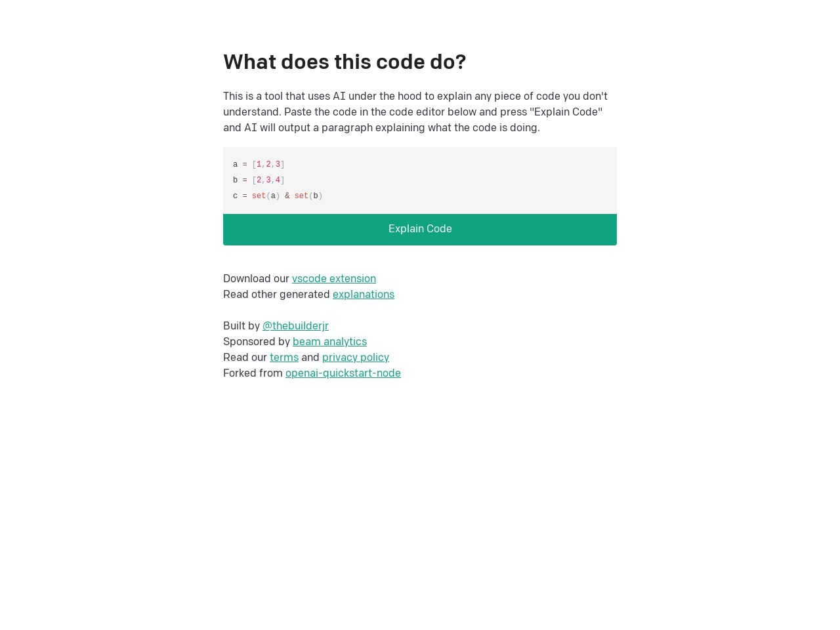
Task: Read the terms link
Action: pos(283,358)
